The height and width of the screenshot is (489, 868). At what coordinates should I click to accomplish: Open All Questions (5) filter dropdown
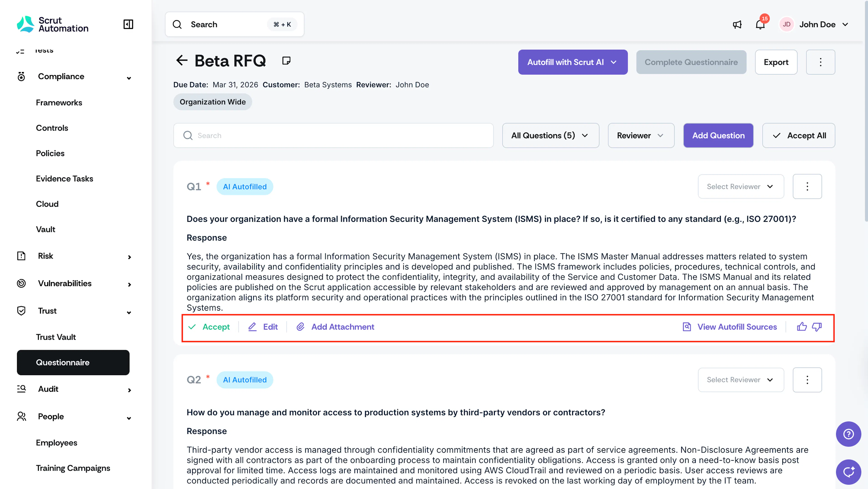coord(551,135)
